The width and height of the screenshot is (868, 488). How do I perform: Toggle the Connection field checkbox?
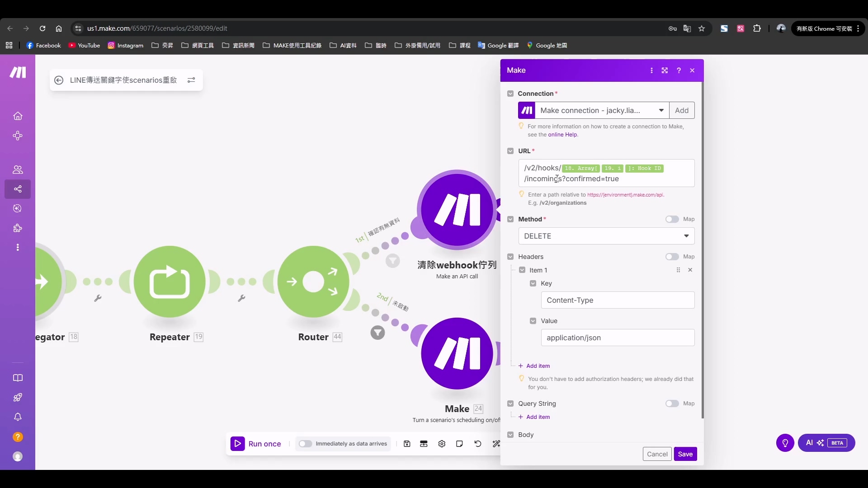pyautogui.click(x=510, y=94)
